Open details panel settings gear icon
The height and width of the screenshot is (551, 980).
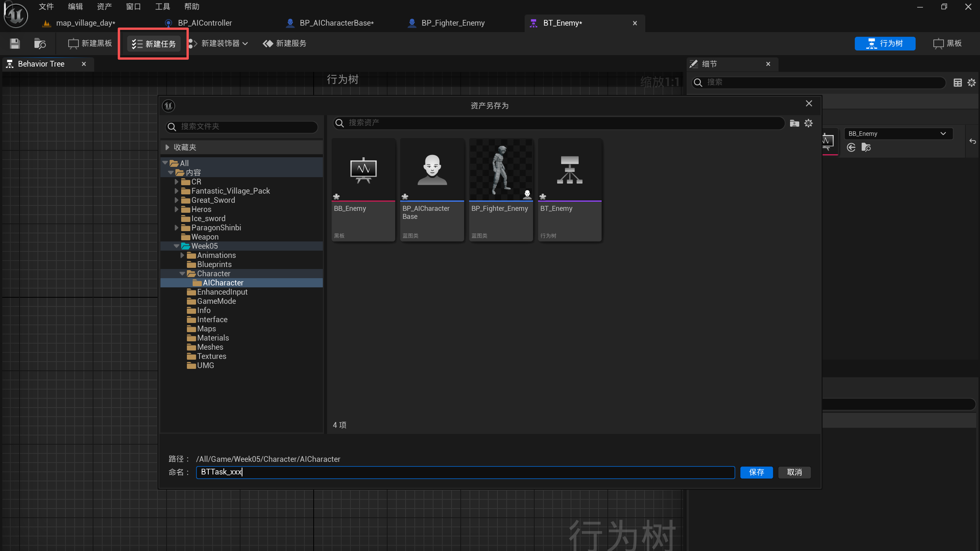click(x=972, y=83)
